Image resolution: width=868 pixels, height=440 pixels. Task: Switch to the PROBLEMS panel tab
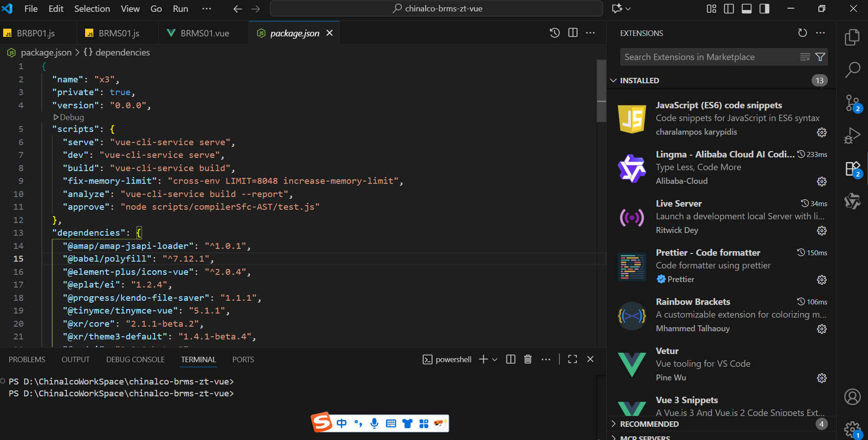pyautogui.click(x=27, y=359)
